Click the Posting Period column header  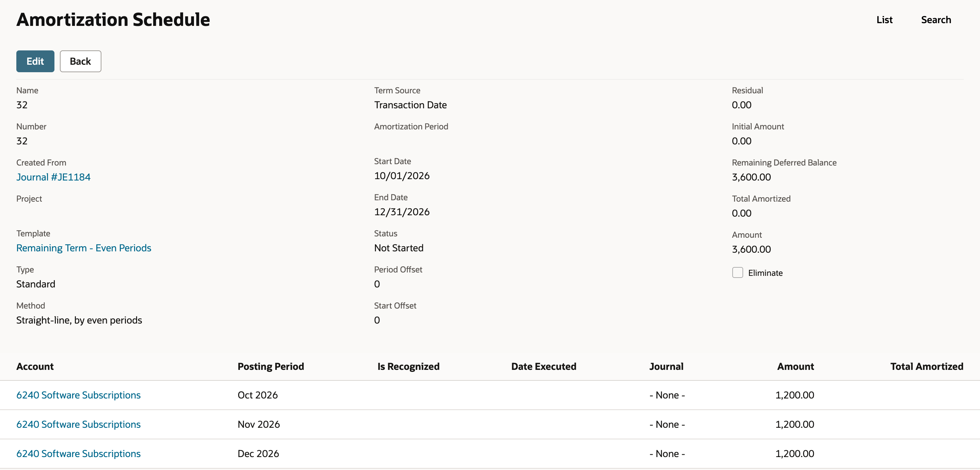tap(271, 366)
